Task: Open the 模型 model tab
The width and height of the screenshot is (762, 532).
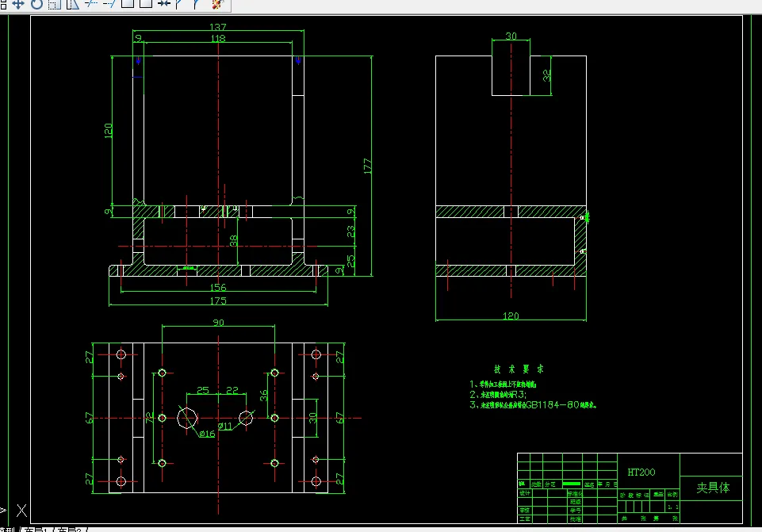Action: (x=8, y=530)
